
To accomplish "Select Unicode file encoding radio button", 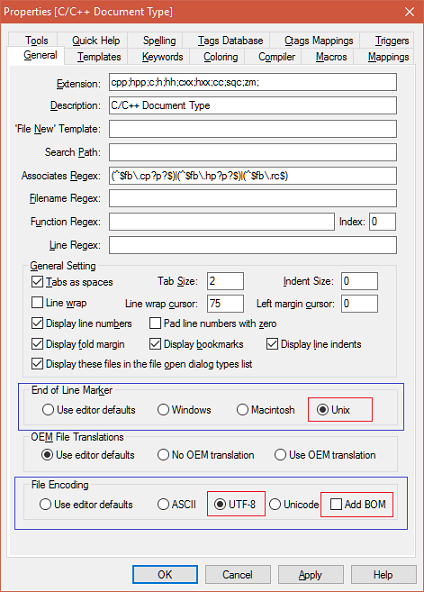I will [275, 504].
